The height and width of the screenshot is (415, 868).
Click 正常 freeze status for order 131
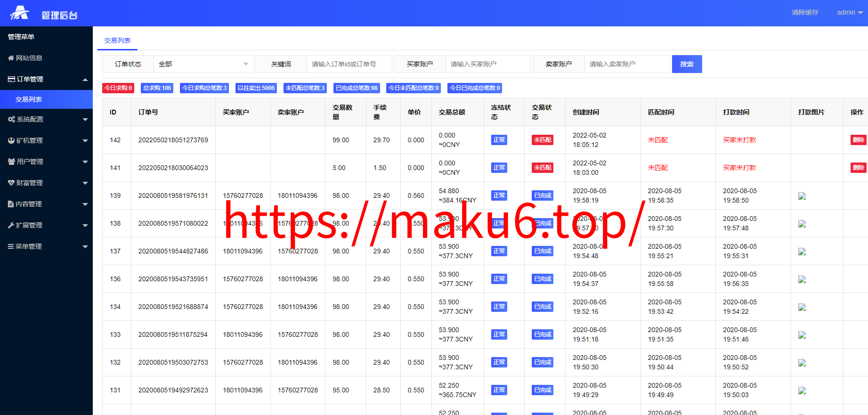point(499,390)
